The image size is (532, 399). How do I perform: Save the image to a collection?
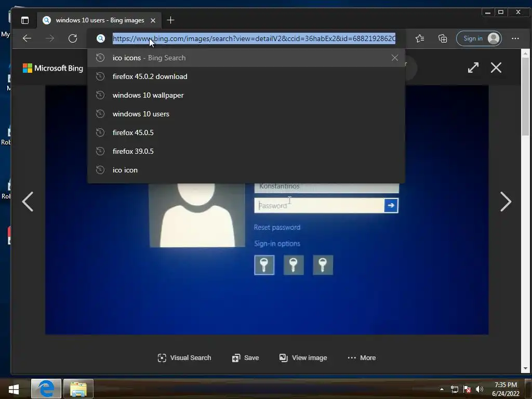click(x=245, y=357)
